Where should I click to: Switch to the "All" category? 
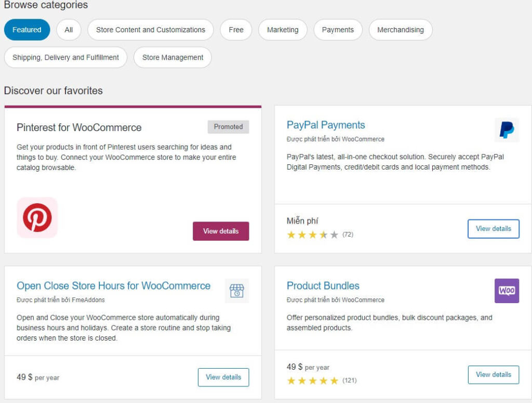coord(68,30)
